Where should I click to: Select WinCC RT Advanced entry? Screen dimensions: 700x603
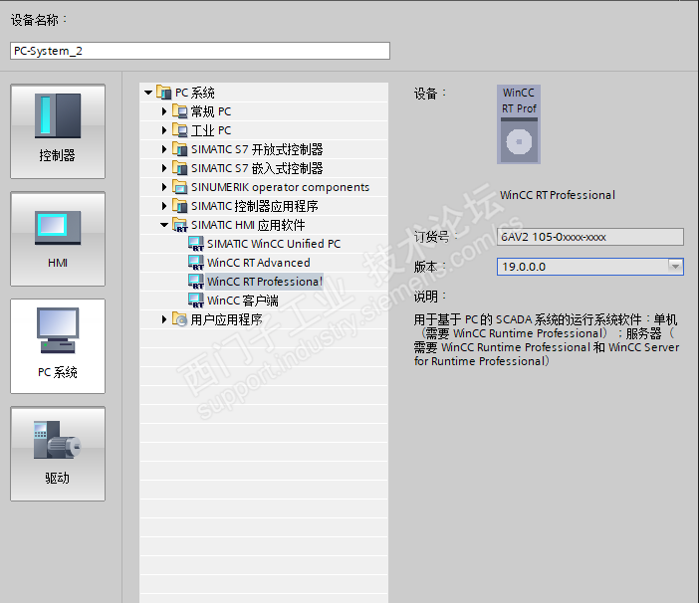click(x=259, y=263)
